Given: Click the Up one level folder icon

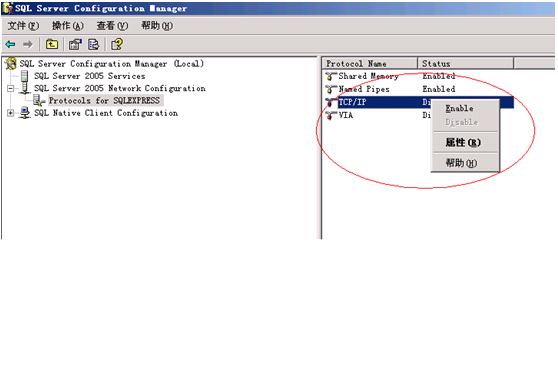Looking at the screenshot, I should (x=52, y=44).
